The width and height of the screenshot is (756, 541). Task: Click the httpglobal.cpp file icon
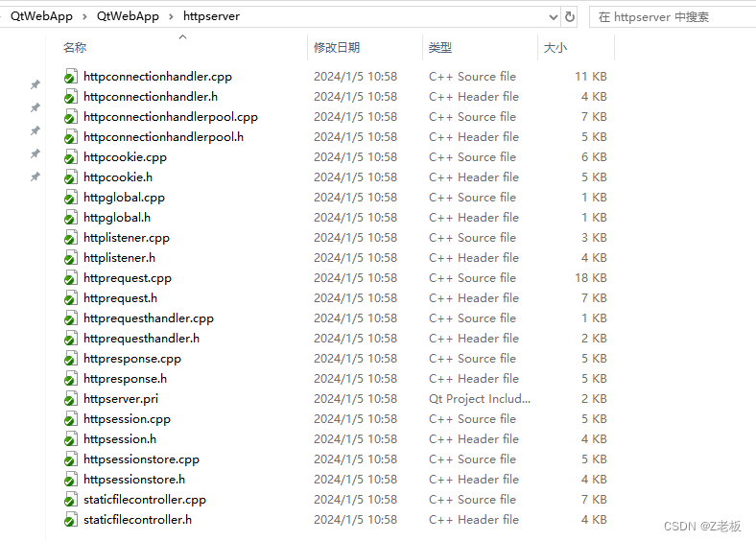point(71,198)
